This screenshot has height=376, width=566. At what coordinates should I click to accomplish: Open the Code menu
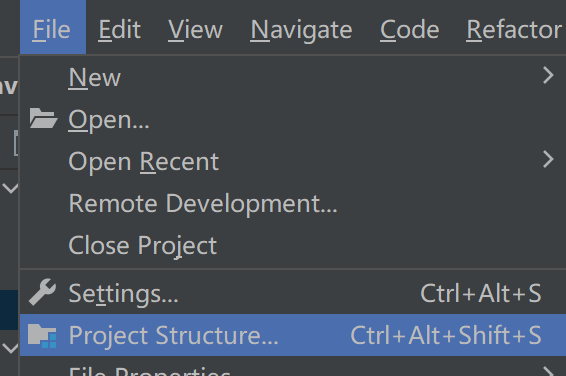[x=410, y=30]
